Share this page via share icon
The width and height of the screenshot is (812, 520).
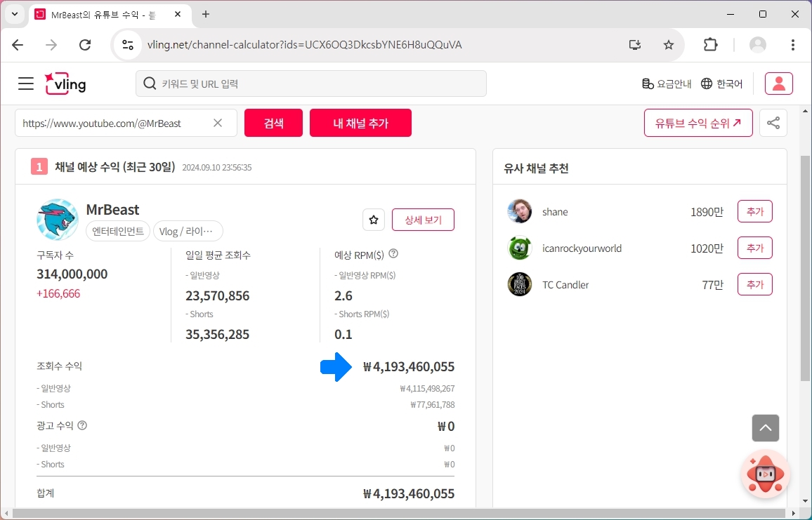tap(773, 123)
